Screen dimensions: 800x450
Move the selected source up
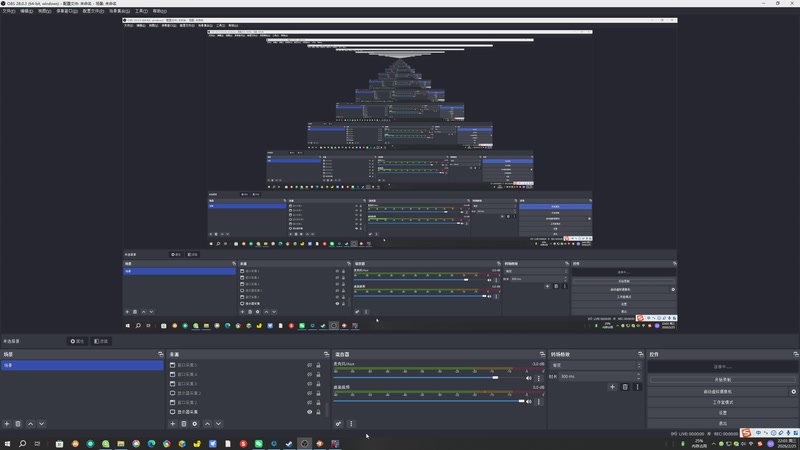[207, 423]
